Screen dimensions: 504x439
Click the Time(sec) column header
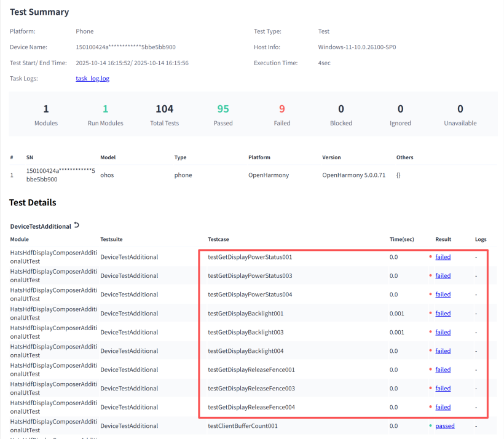point(402,239)
